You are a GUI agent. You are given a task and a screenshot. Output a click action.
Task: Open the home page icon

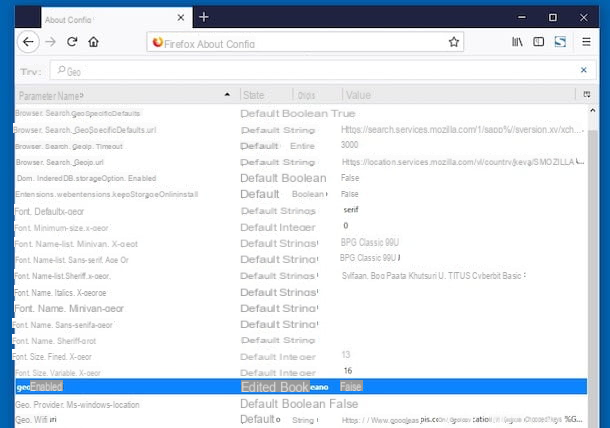93,42
